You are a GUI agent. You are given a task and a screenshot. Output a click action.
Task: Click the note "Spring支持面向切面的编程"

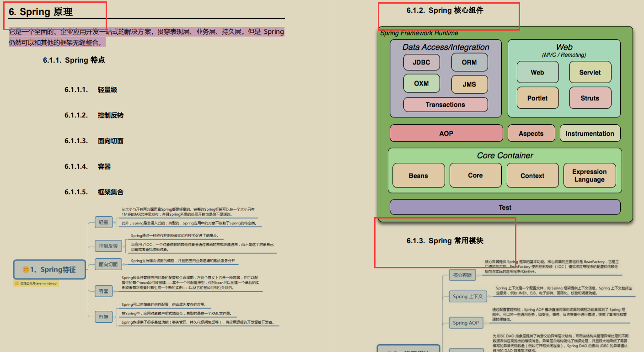183,261
